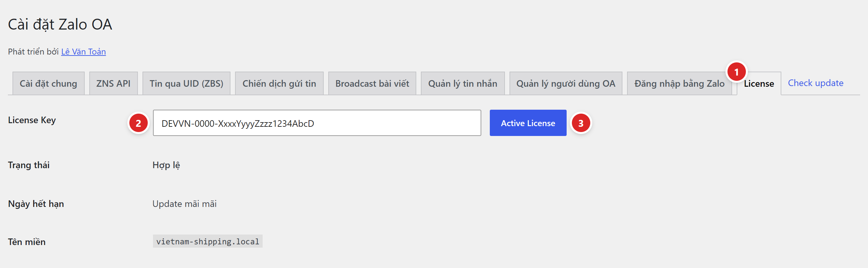Screen dimensions: 868x268
Task: Switch to Quản lý người dùng OA tab
Action: [565, 83]
